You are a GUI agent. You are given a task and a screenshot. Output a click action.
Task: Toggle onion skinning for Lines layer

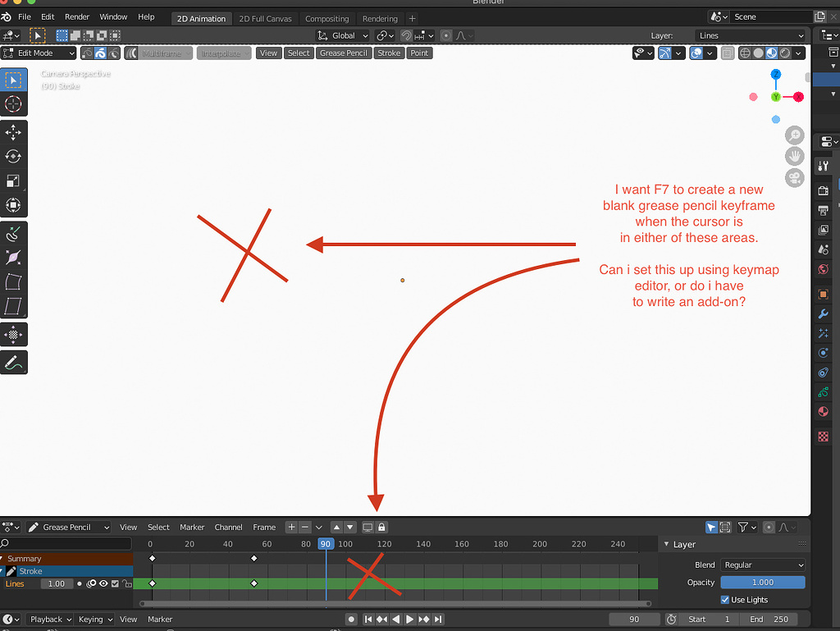[91, 584]
